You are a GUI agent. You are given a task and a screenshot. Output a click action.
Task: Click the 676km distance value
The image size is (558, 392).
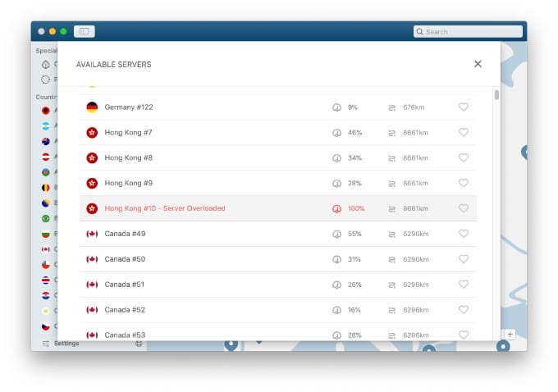(414, 107)
